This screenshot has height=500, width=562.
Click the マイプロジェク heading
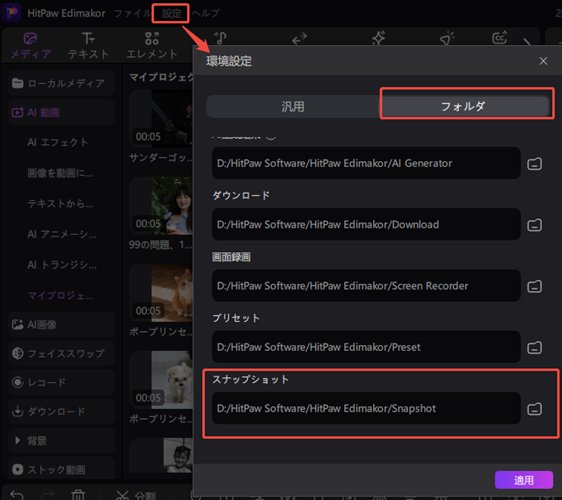pos(161,77)
